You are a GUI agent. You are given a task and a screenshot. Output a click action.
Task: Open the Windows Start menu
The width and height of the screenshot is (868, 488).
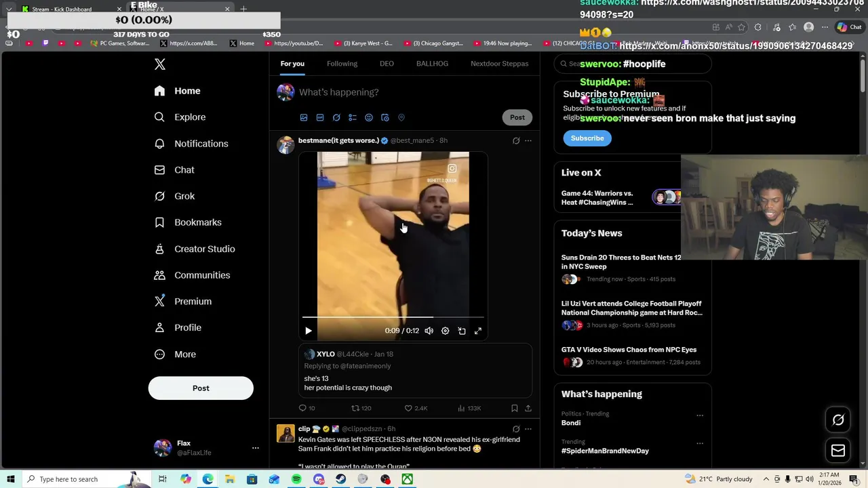[10, 479]
